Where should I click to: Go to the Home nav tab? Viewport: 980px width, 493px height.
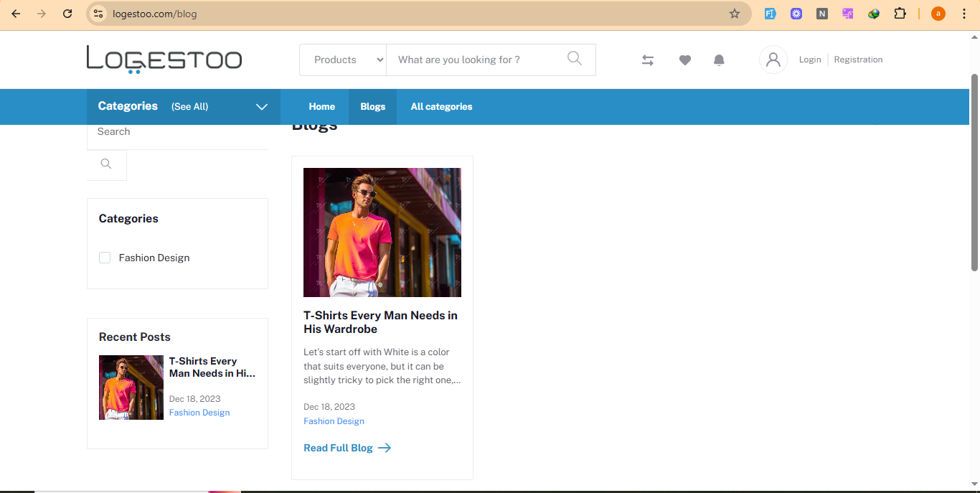click(321, 107)
